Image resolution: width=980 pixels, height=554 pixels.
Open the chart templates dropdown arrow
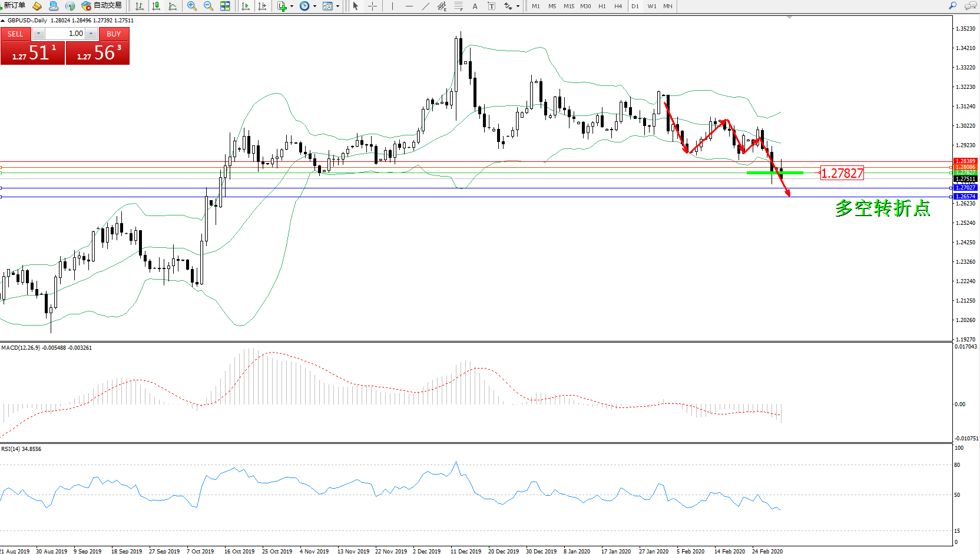(x=337, y=6)
